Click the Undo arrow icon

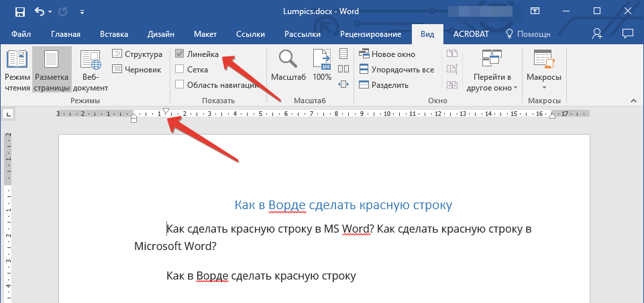pos(39,11)
